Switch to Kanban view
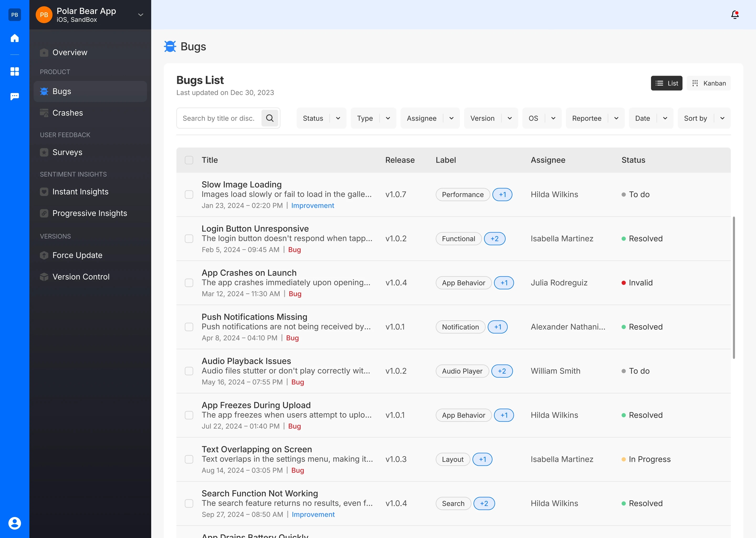 click(709, 83)
